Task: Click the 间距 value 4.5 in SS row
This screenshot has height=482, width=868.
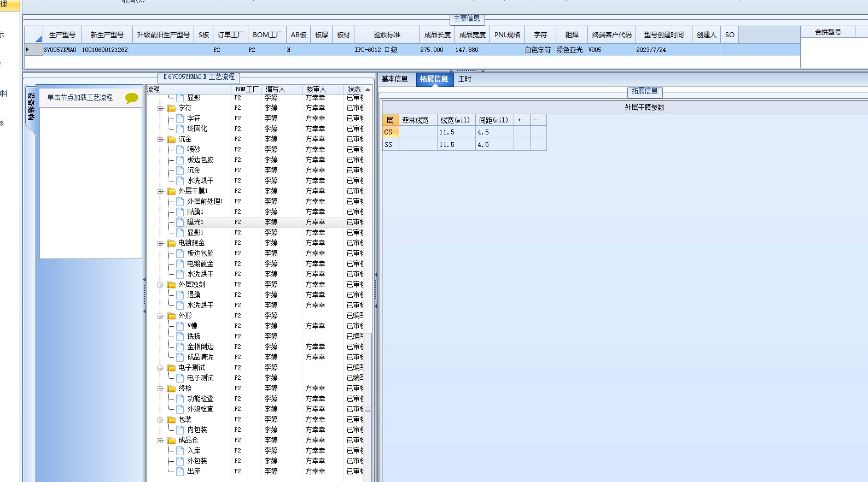Action: point(494,144)
